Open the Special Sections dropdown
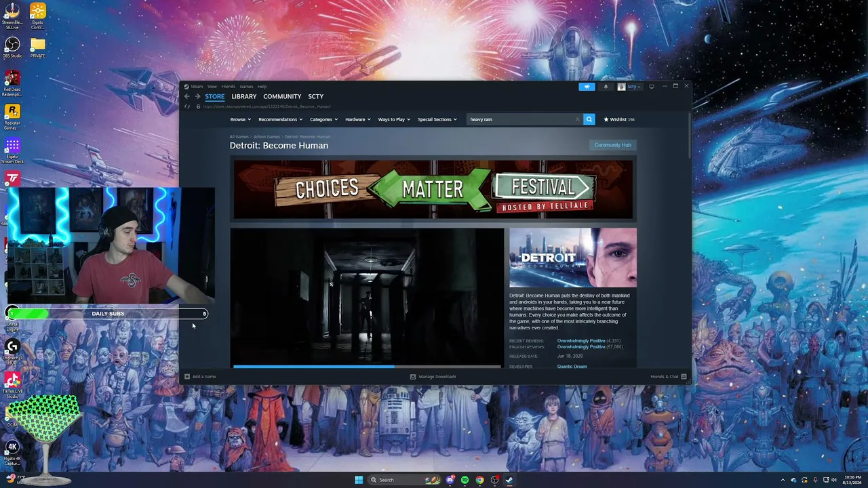Screen dimensions: 868x488 tap(437, 119)
